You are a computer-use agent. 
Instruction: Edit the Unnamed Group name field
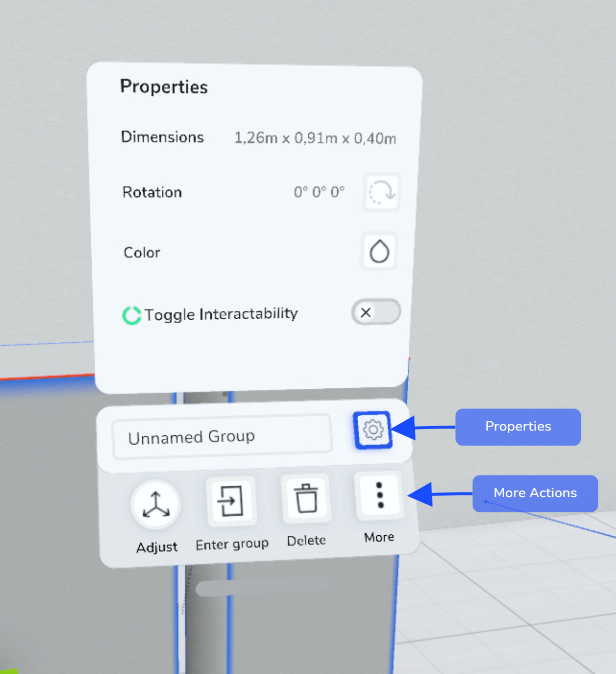tap(222, 437)
